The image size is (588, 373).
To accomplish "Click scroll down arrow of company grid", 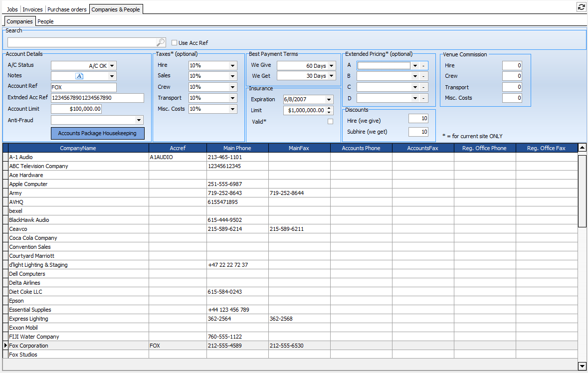I will click(582, 366).
